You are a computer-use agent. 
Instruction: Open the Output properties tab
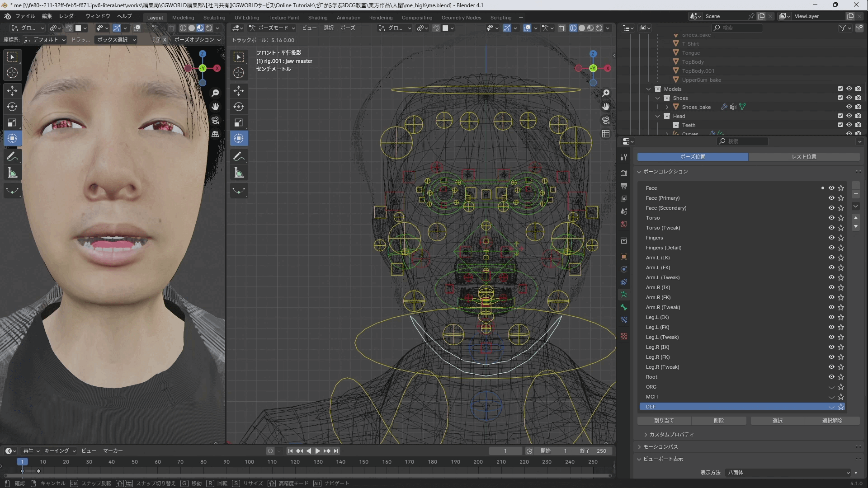624,186
